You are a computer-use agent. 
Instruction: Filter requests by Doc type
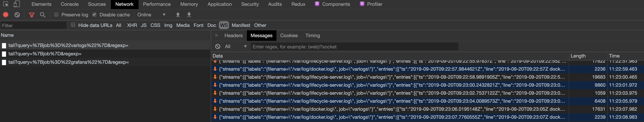pos(212,25)
